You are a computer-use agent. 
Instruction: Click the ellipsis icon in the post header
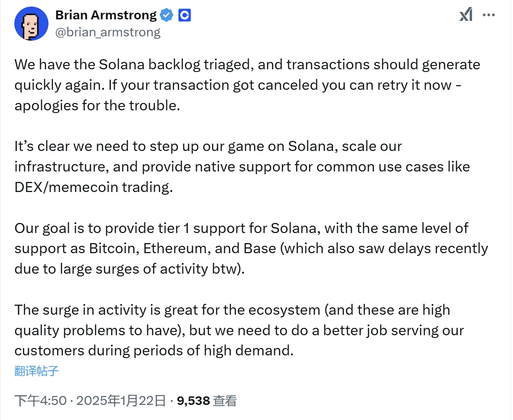(x=489, y=15)
